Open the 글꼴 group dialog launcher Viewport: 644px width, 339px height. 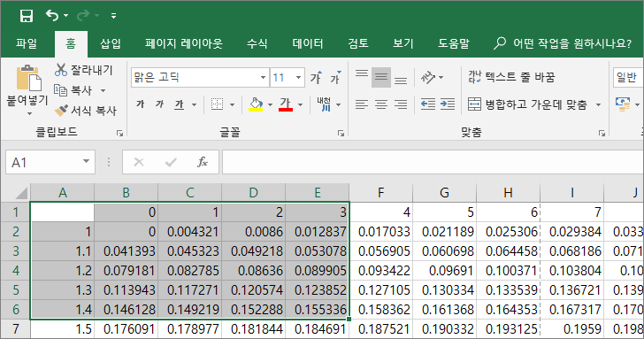(x=341, y=133)
